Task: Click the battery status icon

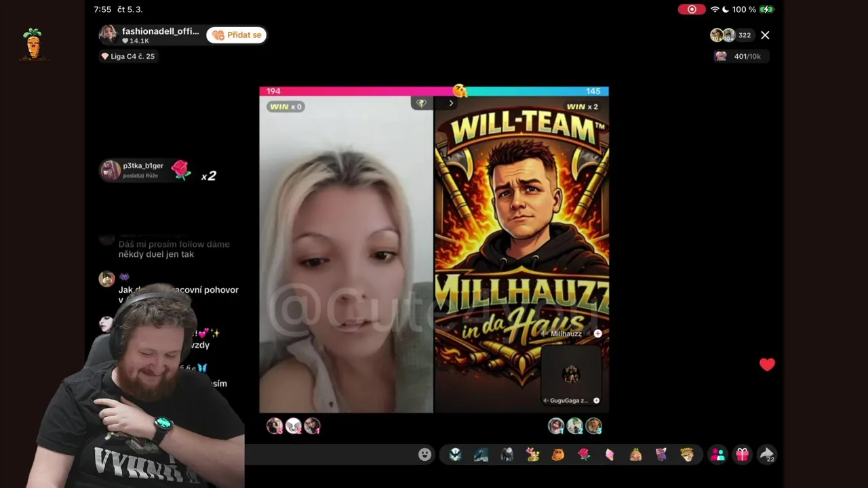Action: 767,9
